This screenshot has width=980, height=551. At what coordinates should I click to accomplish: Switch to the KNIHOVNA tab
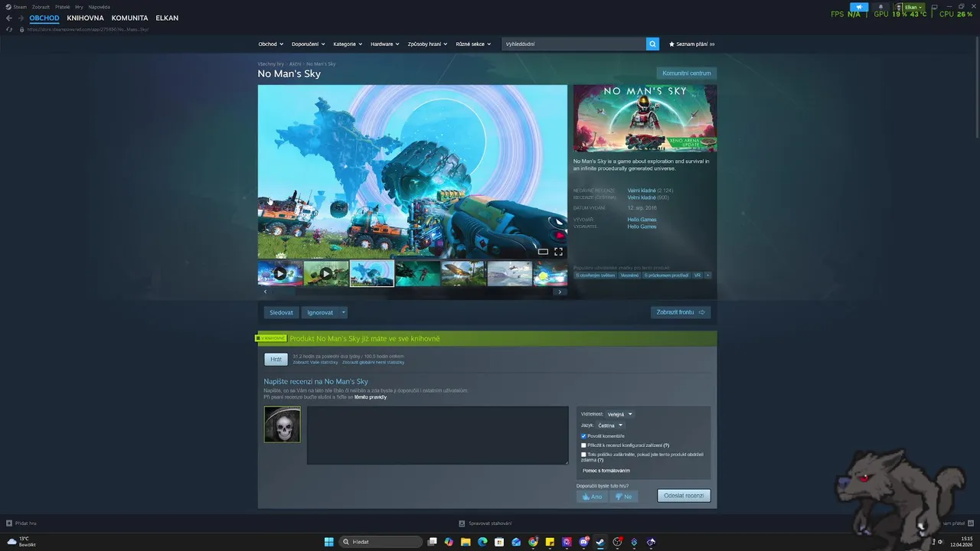click(x=85, y=18)
